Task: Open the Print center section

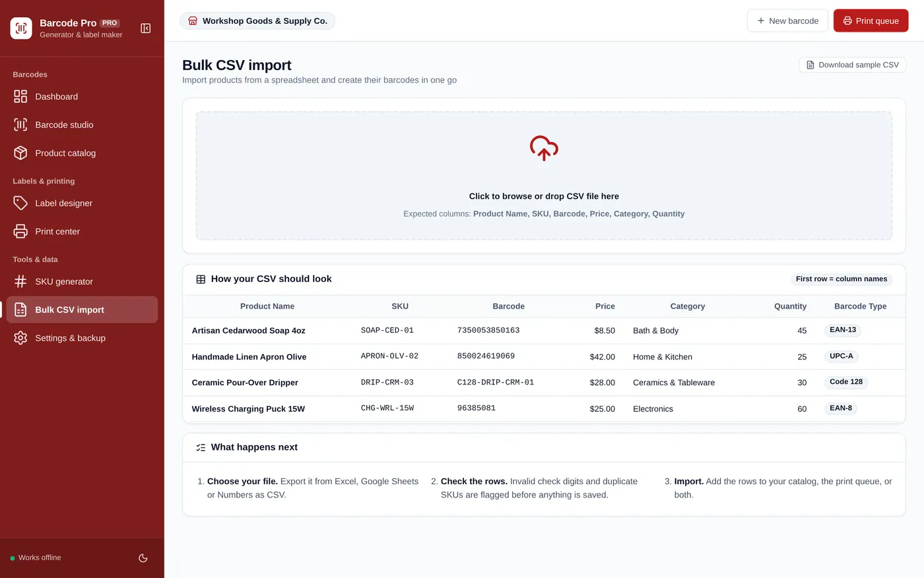Action: (x=82, y=232)
